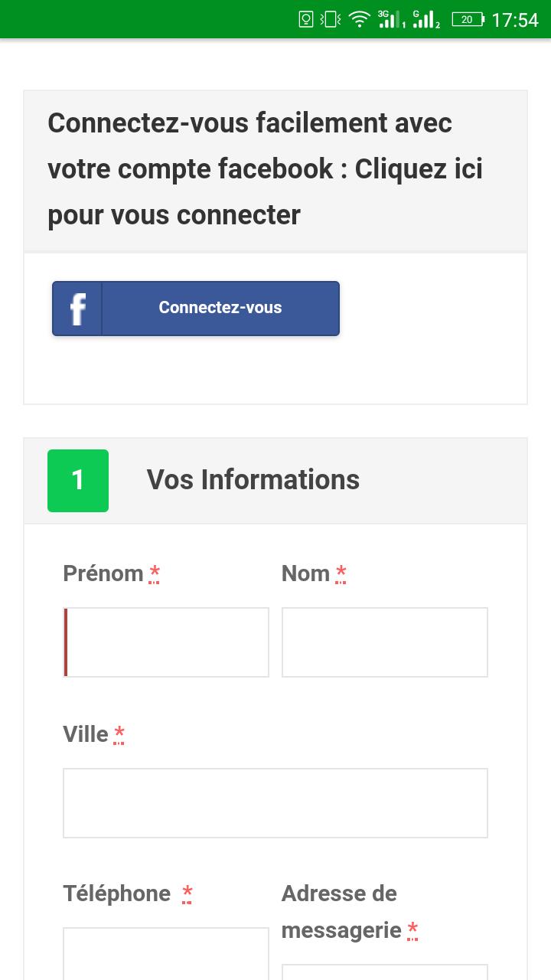
Task: Tap the first status bar notification icon
Action: (x=305, y=19)
